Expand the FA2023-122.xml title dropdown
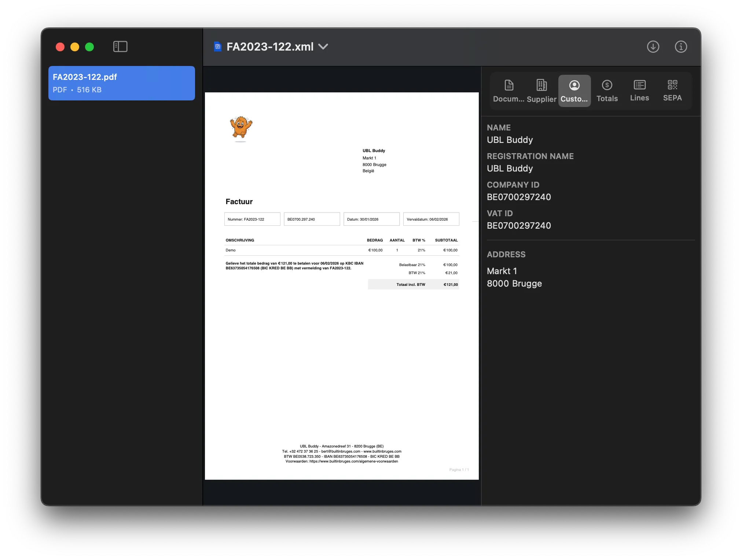Viewport: 742px width, 560px height. [x=323, y=47]
